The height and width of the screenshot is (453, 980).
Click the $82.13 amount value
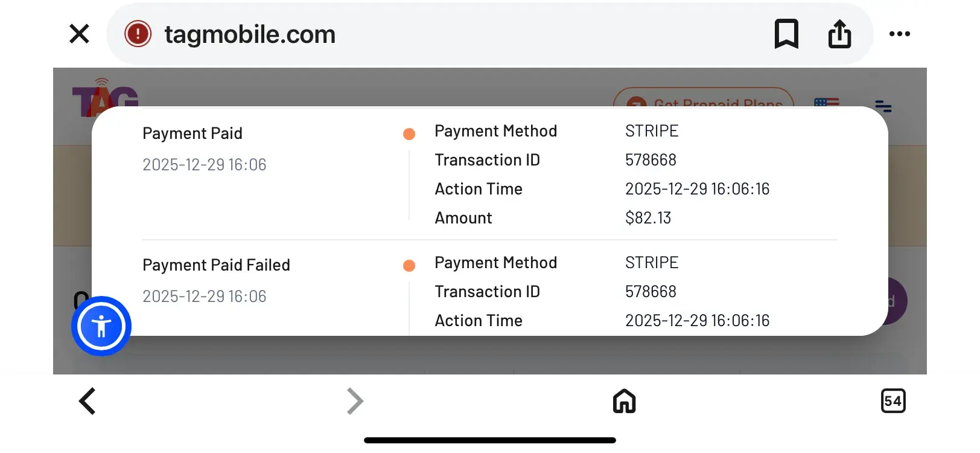pos(648,218)
